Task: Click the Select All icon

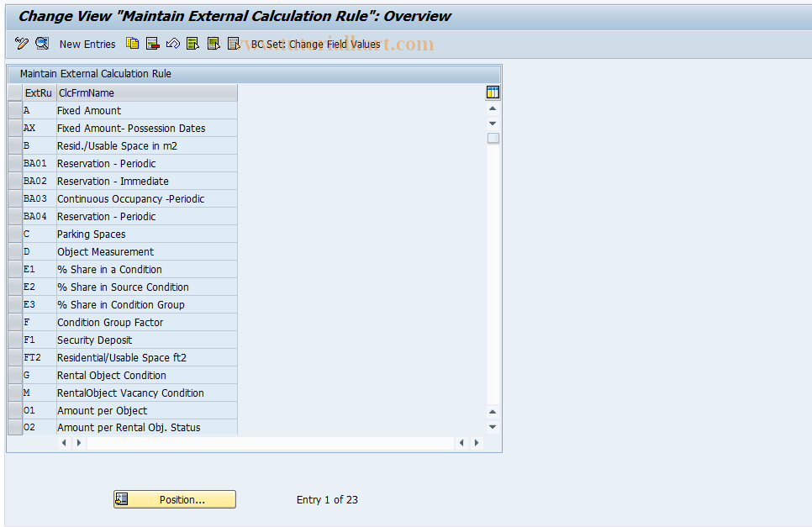Action: (192, 44)
